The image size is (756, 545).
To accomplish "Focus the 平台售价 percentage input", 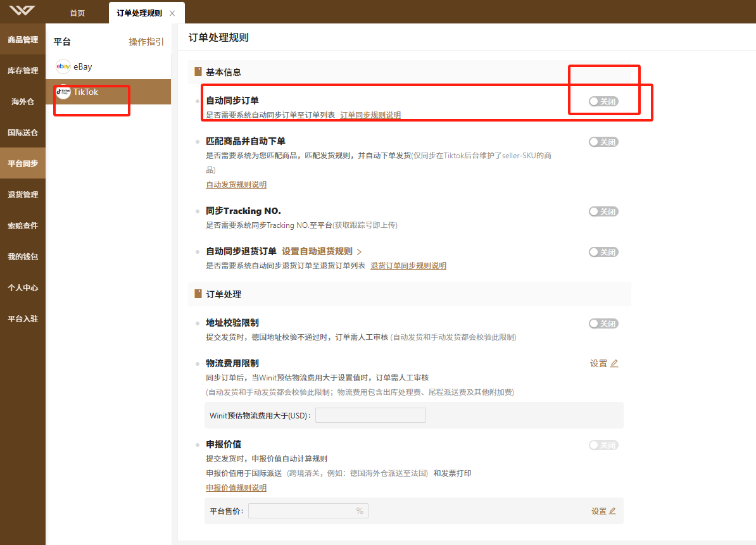I will [308, 511].
